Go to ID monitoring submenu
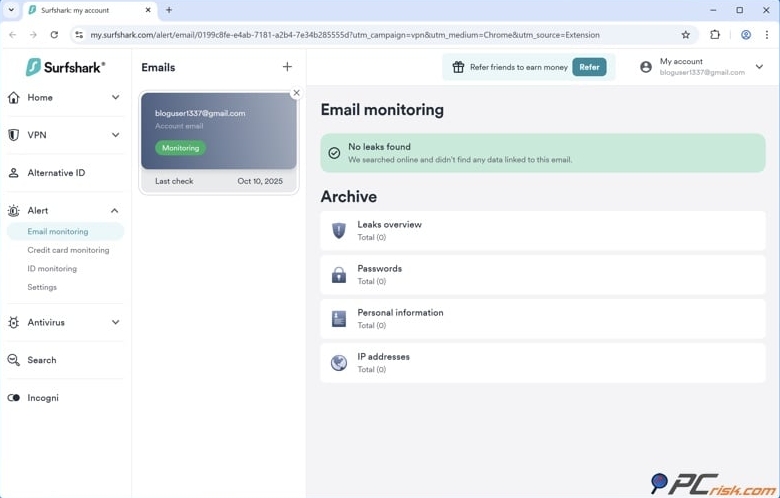The height and width of the screenshot is (498, 780). pyautogui.click(x=52, y=269)
